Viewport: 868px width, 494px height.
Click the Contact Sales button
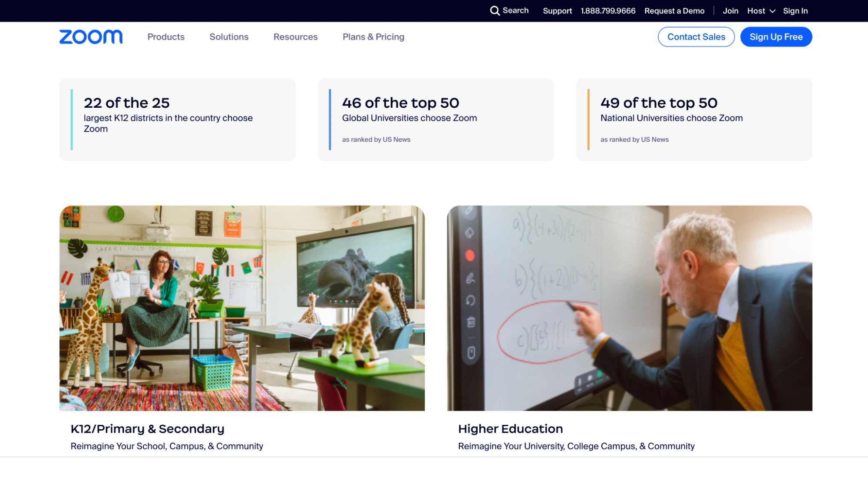tap(696, 37)
